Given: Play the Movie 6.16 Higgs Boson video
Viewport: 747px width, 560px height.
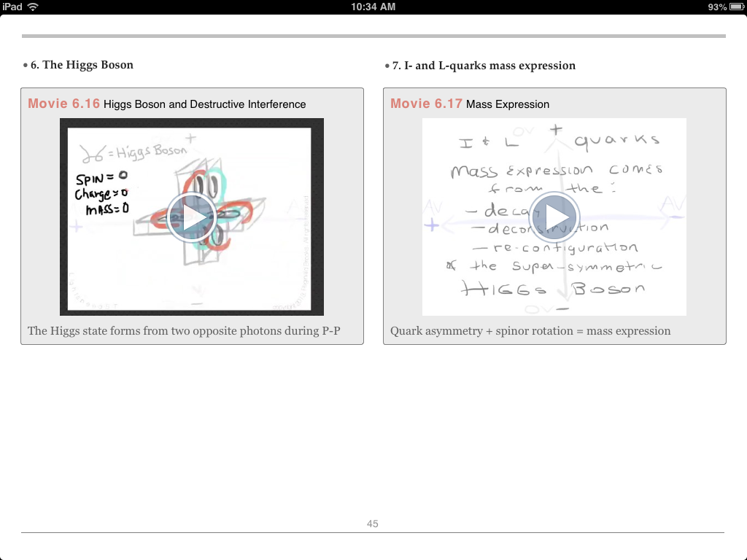Looking at the screenshot, I should (191, 217).
